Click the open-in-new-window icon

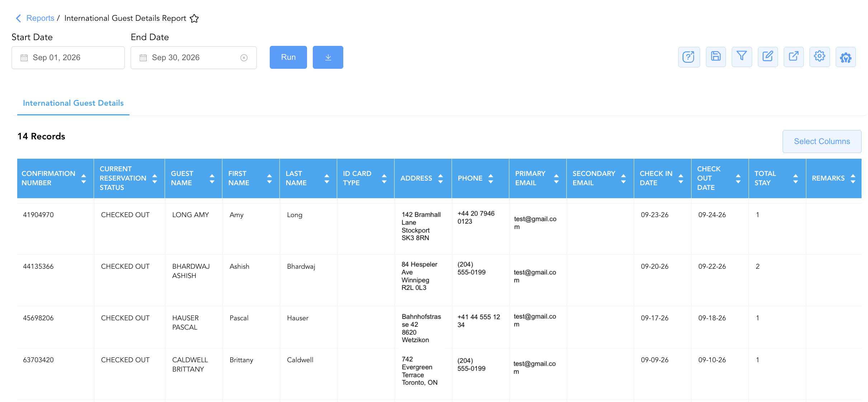coord(793,57)
